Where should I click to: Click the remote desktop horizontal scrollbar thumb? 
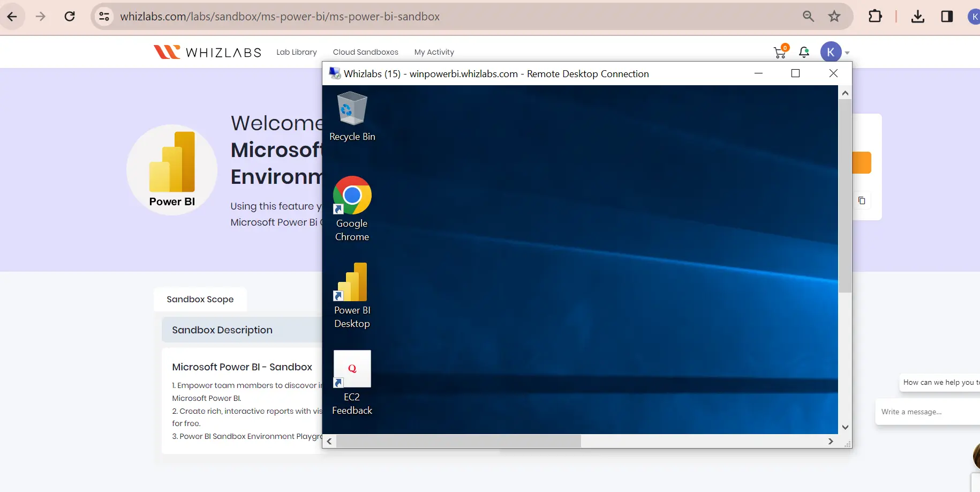pyautogui.click(x=459, y=441)
